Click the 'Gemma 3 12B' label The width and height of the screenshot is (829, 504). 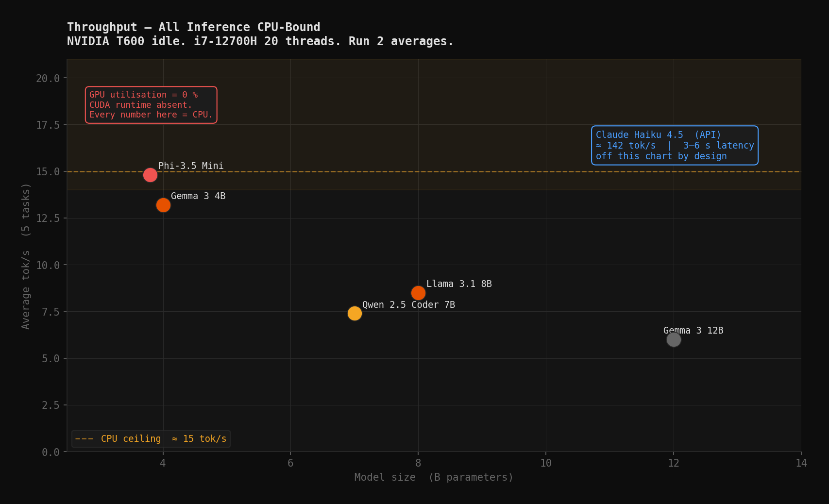694,331
